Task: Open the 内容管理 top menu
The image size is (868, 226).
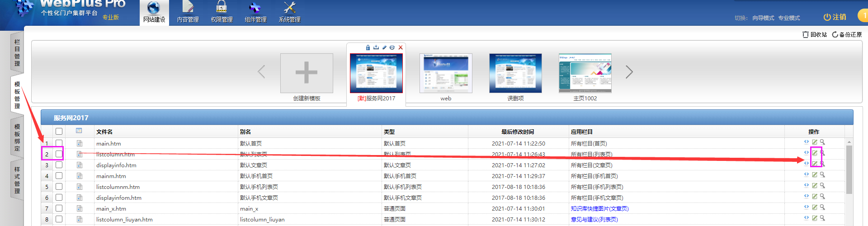Action: pyautogui.click(x=188, y=13)
